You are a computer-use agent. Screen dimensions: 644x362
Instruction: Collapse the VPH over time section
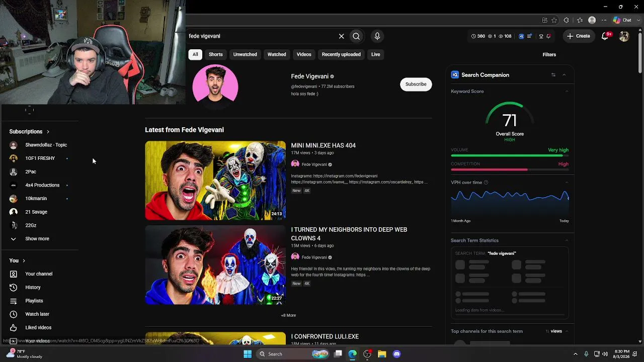pyautogui.click(x=567, y=183)
